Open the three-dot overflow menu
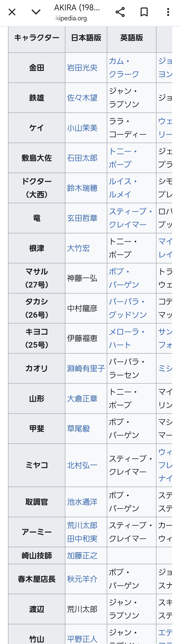Screen dimensions: 180x644 [x=168, y=12]
